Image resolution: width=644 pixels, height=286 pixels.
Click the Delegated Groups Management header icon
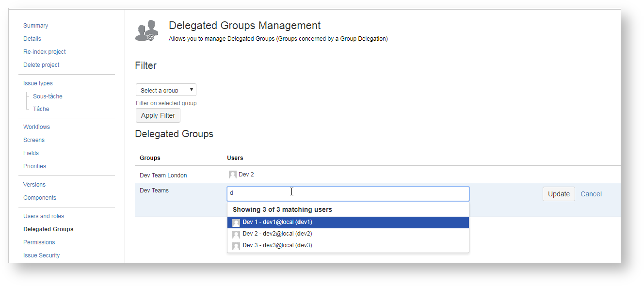[147, 31]
